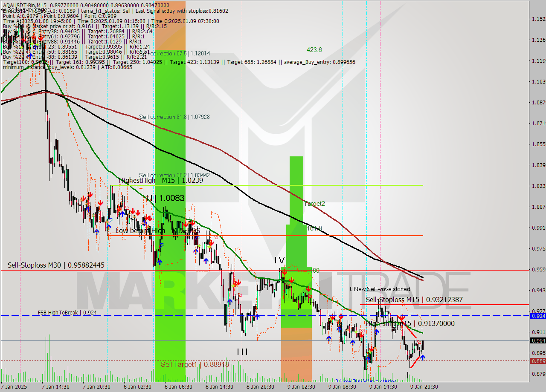Click the 'Sell correction 87.5 | 1.12814' label
Image resolution: width=546 pixels, height=392 pixels.
pyautogui.click(x=174, y=53)
